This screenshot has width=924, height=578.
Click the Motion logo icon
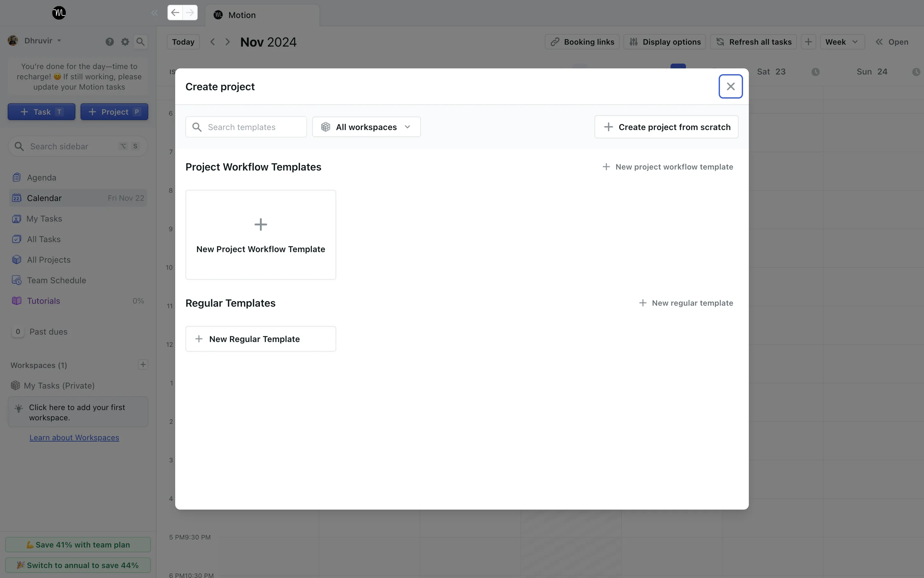pos(59,13)
